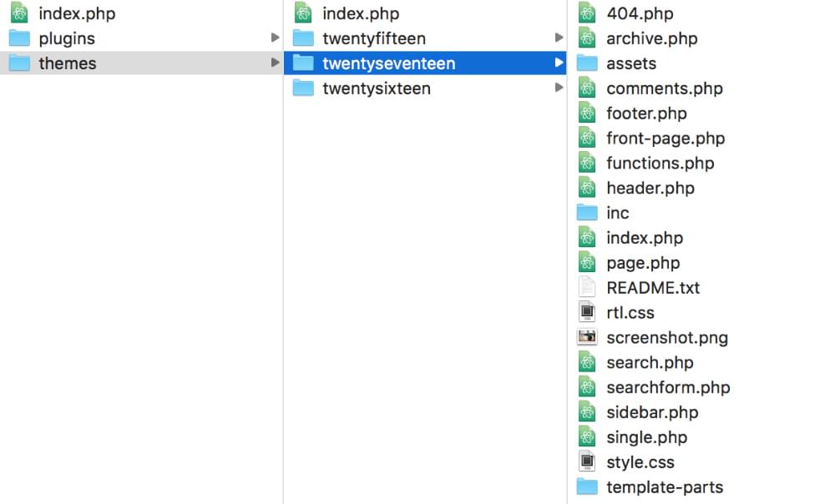The image size is (835, 504).
Task: Click the rtl.css file icon
Action: [587, 313]
